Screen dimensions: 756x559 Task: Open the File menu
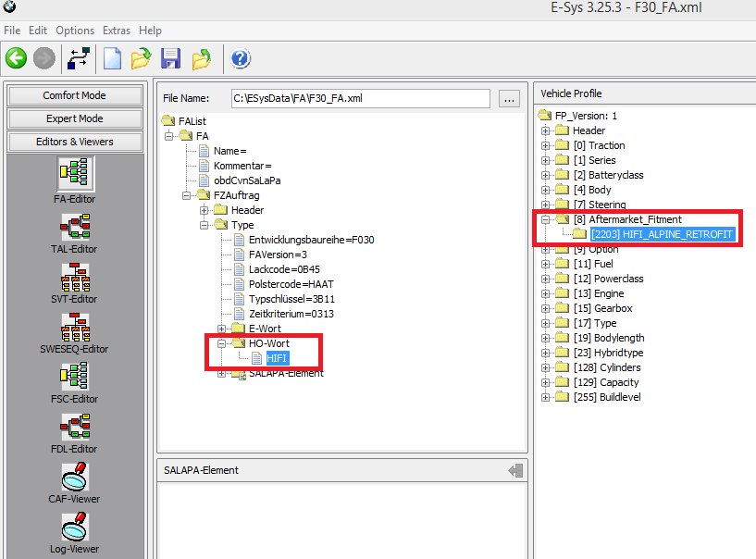(12, 31)
